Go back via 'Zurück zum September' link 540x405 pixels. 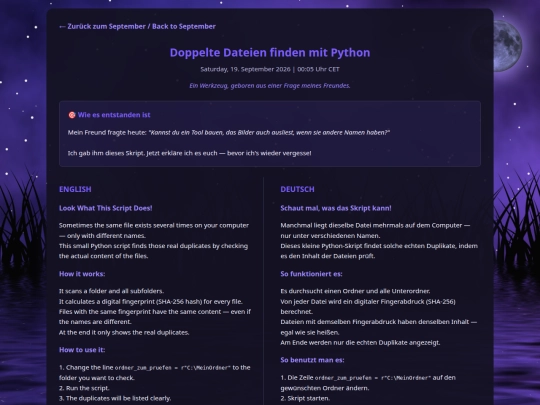point(137,27)
